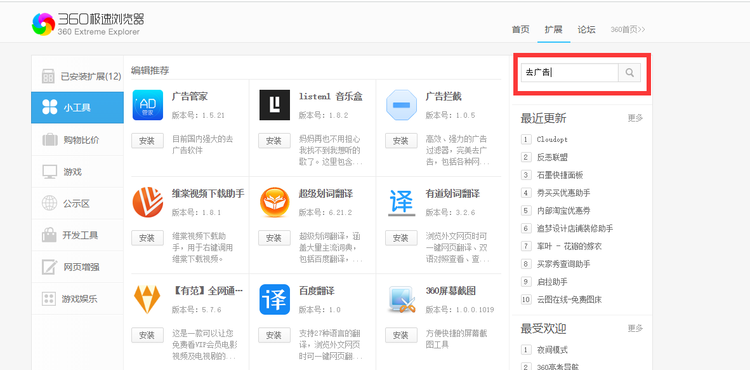Install 360屏幕截图
The height and width of the screenshot is (378, 754).
(x=401, y=335)
